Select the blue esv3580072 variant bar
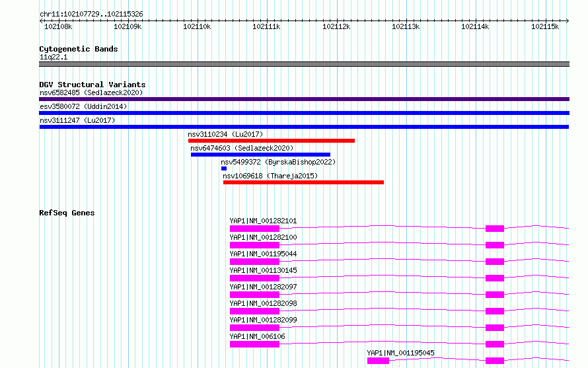The height and width of the screenshot is (368, 588). click(304, 113)
